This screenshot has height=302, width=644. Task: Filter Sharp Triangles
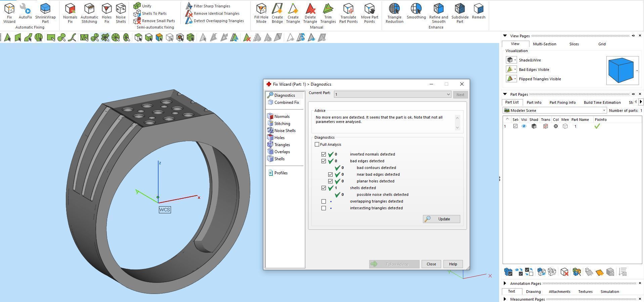pyautogui.click(x=208, y=6)
